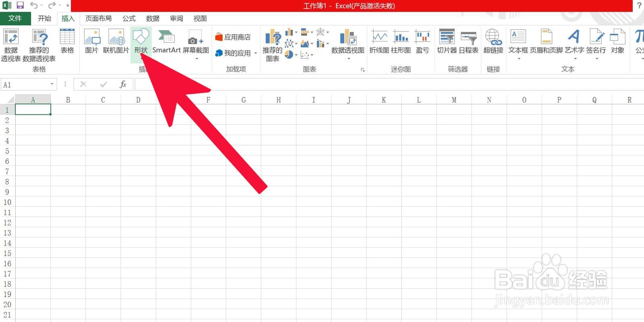
Task: Open My Apps
Action: tap(233, 53)
